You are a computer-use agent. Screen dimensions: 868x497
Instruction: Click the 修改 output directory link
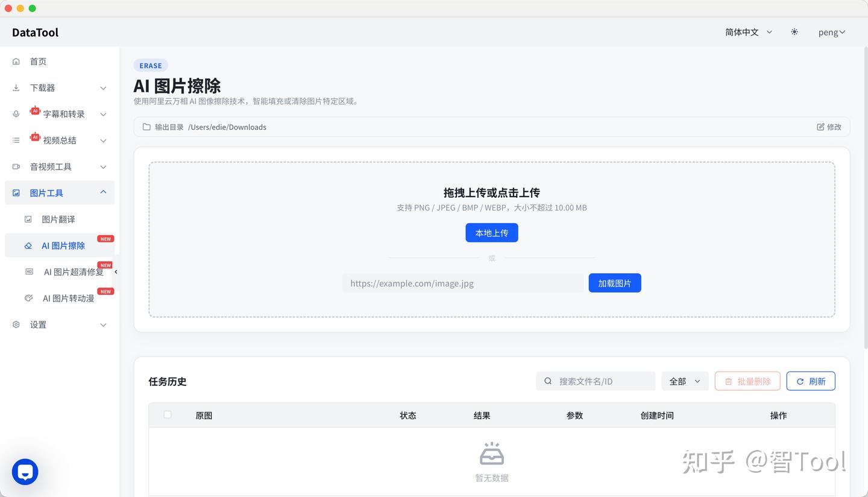pyautogui.click(x=829, y=127)
